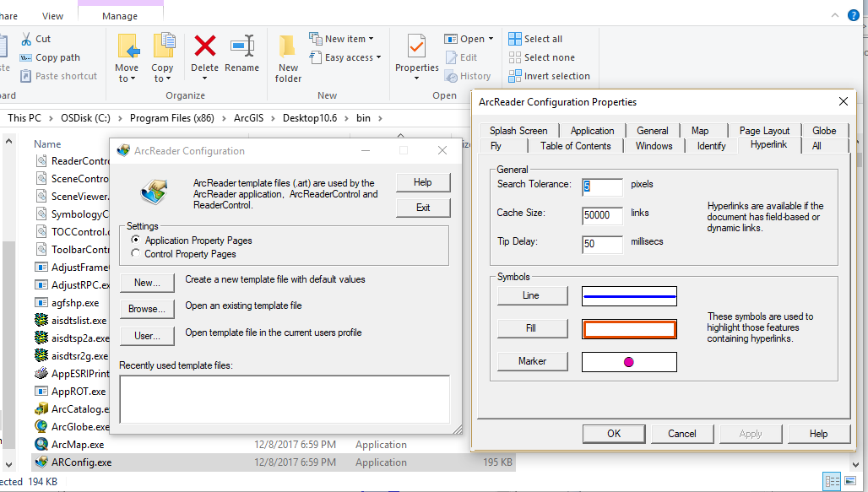Click the ArcGlobe.exe file icon
The height and width of the screenshot is (492, 868).
pyautogui.click(x=41, y=426)
